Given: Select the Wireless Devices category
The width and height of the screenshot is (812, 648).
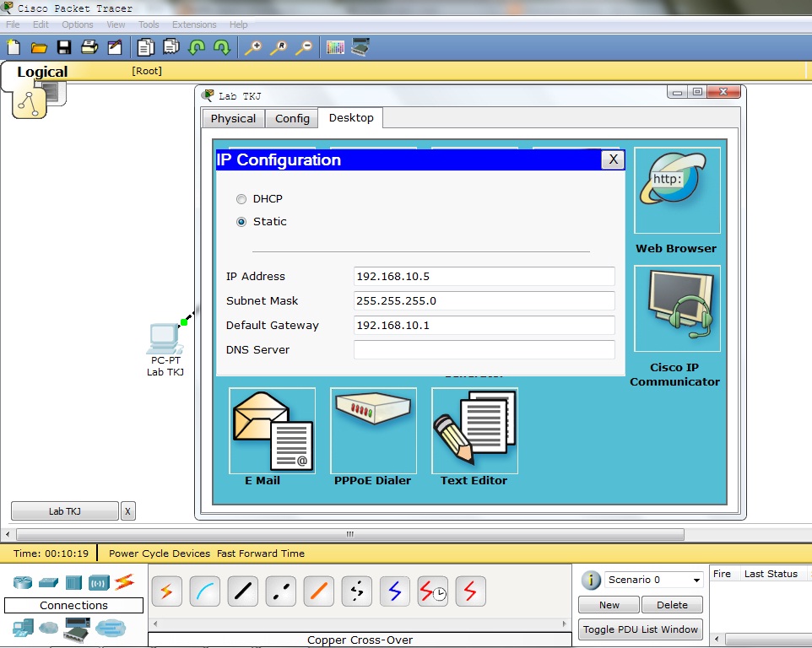Looking at the screenshot, I should click(x=99, y=583).
